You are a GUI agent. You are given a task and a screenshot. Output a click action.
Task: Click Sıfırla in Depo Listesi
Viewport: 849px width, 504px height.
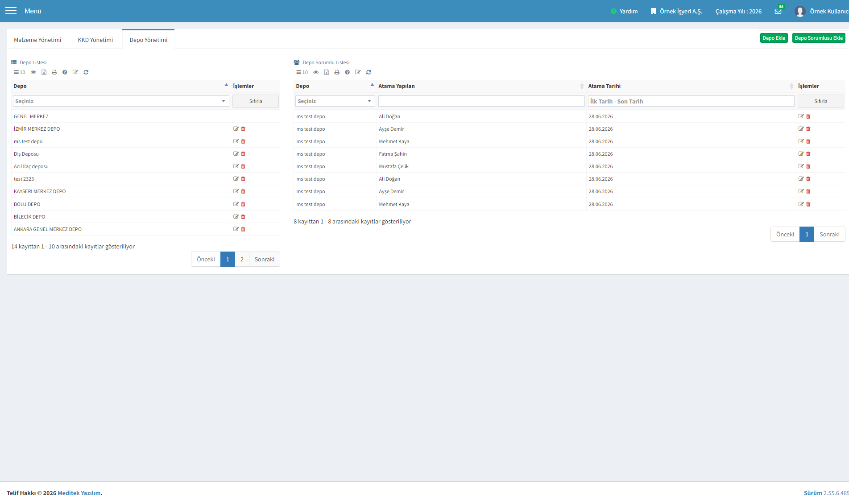[x=256, y=101]
